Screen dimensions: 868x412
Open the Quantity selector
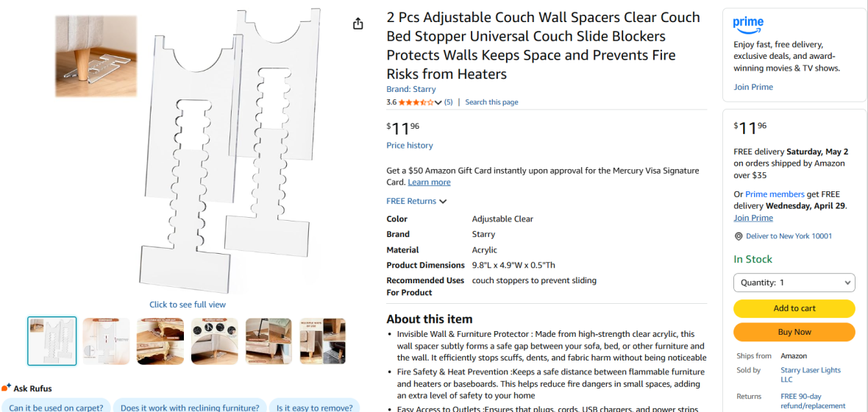[x=794, y=283]
